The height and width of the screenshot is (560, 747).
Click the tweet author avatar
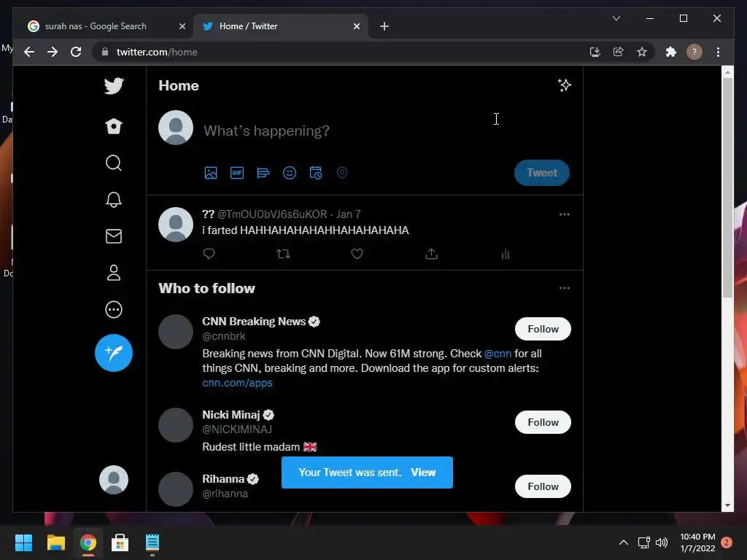176,225
